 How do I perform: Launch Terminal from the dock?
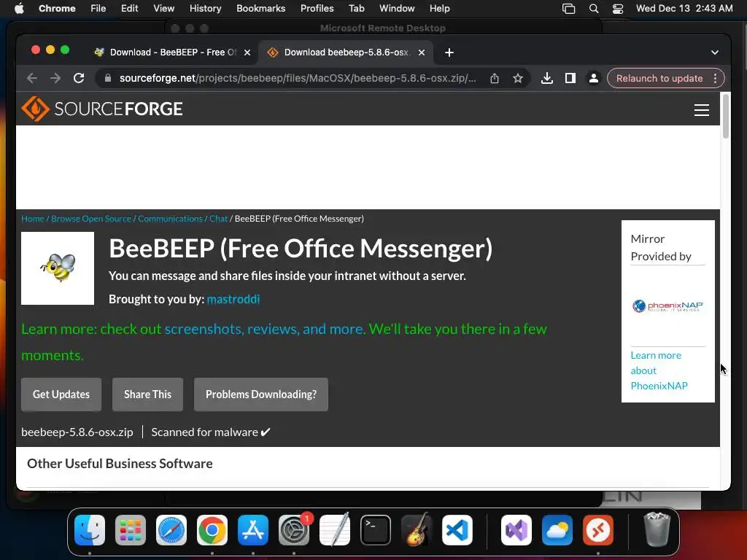[x=376, y=530]
